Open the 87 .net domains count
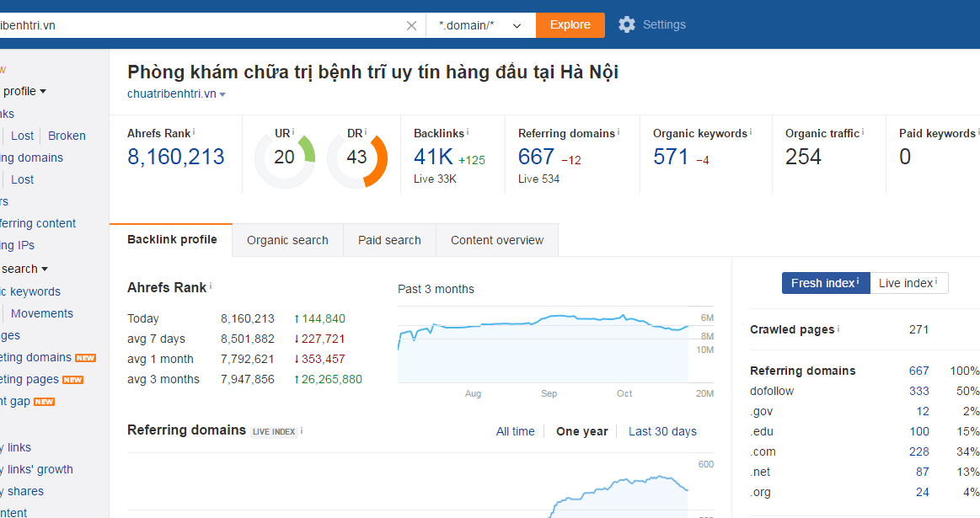The width and height of the screenshot is (980, 518). point(923,472)
